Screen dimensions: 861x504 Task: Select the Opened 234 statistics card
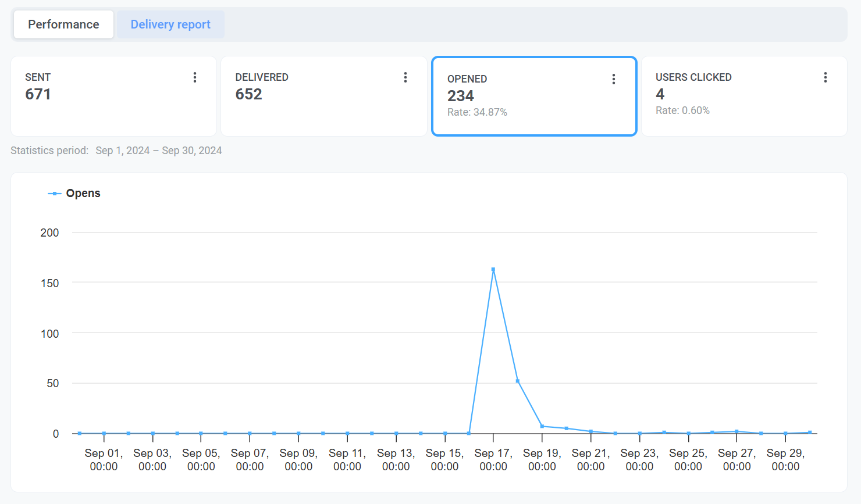pos(534,96)
